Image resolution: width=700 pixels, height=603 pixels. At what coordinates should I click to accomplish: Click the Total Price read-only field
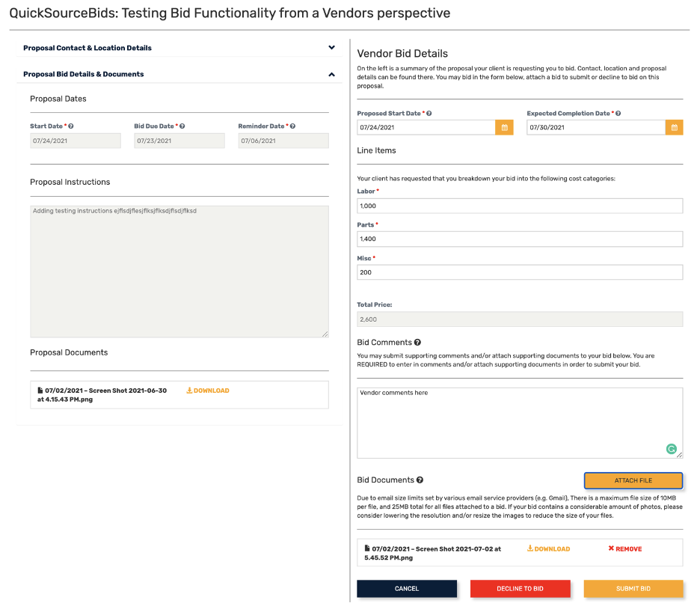520,319
